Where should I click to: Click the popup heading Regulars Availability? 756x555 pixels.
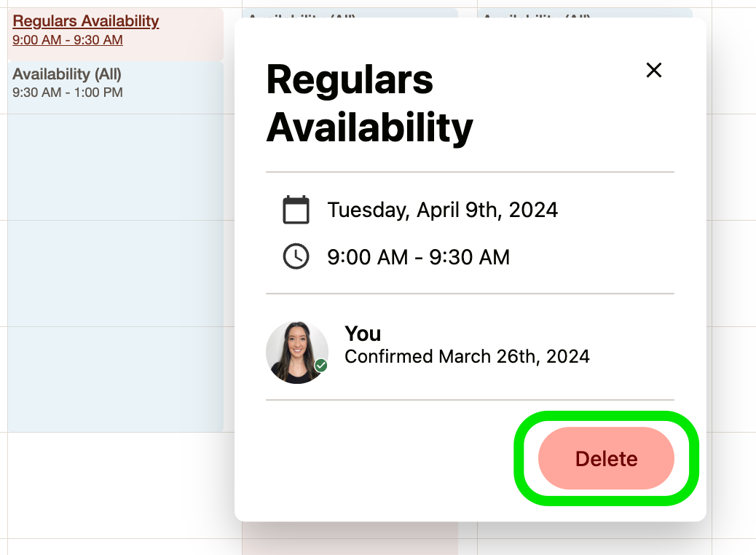tap(370, 103)
